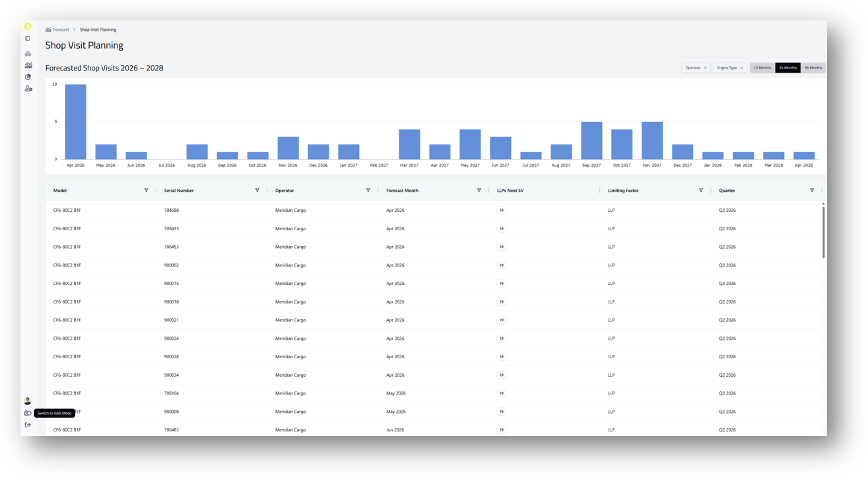
Task: Collapse the sidebar panel toggle icon
Action: click(x=28, y=39)
